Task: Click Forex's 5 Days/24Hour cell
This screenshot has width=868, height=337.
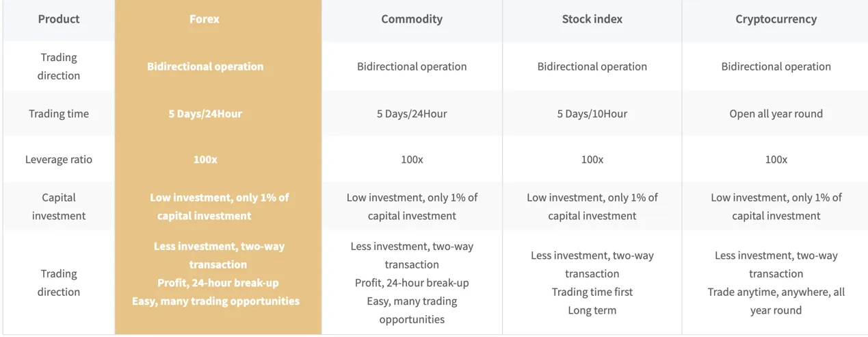Action: (205, 114)
